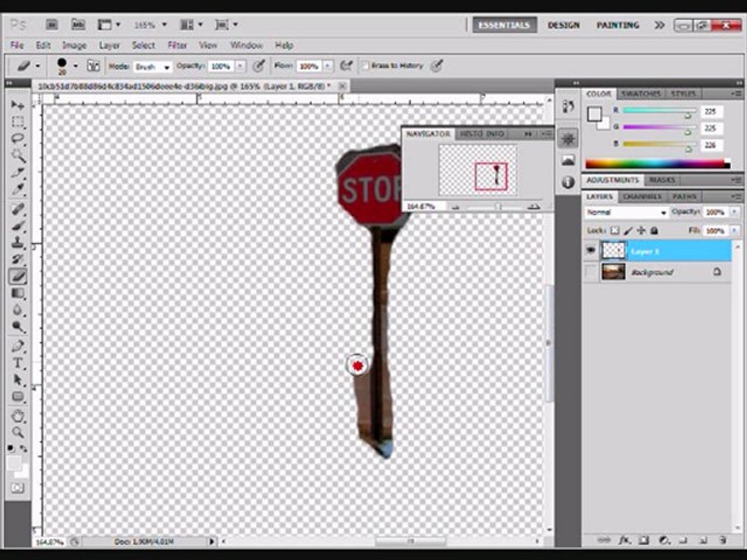747x560 pixels.
Task: Open the Screen Mode dropdown
Action: coord(227,24)
